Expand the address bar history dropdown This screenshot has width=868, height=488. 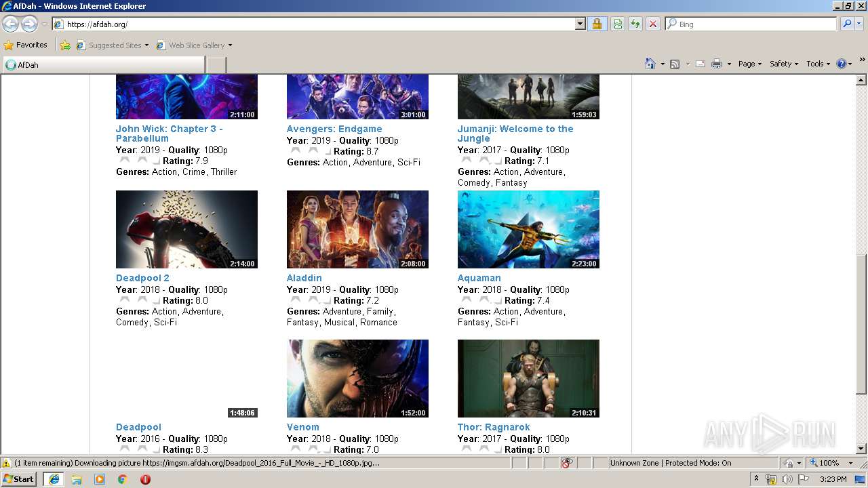tap(580, 24)
